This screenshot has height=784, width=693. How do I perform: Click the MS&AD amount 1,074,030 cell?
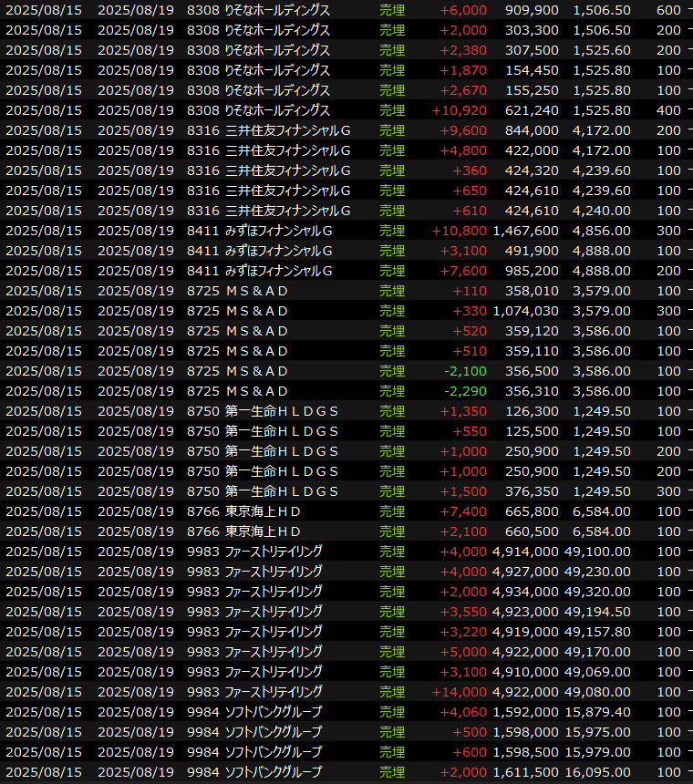[x=525, y=311]
